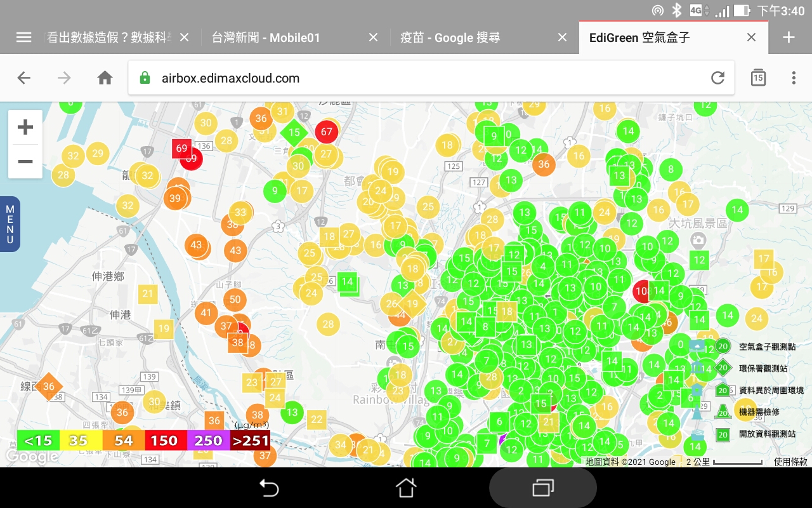The image size is (812, 508).
Task: Click the 伸港鄉 map label
Action: pyautogui.click(x=108, y=276)
